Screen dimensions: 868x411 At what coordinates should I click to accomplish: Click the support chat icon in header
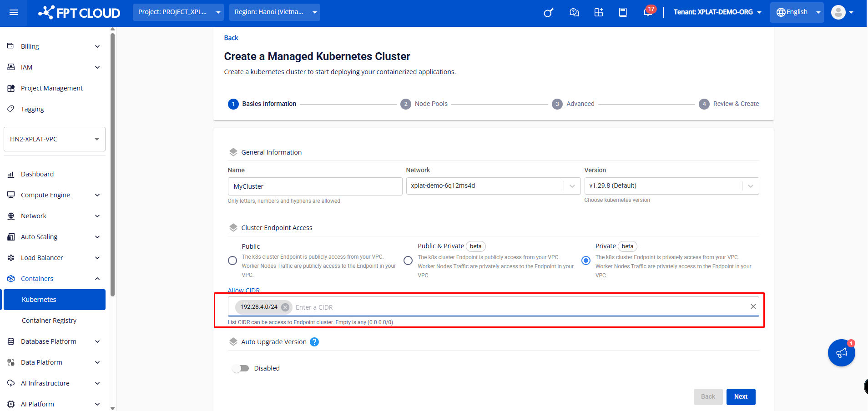574,12
